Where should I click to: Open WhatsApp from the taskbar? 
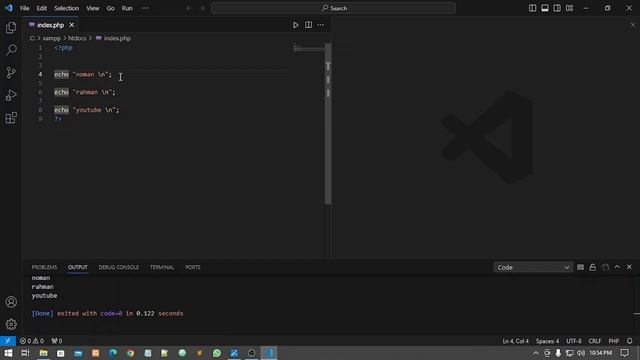point(217,353)
